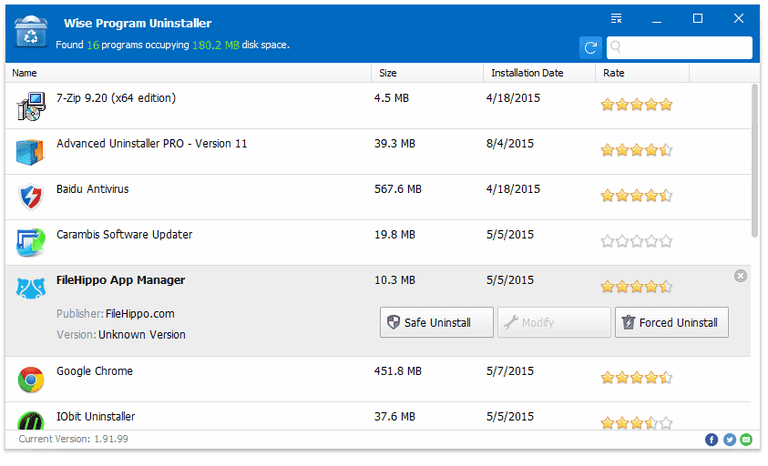Select Advanced Uninstaller PRO - Version 11
The width and height of the screenshot is (768, 466).
(x=378, y=152)
